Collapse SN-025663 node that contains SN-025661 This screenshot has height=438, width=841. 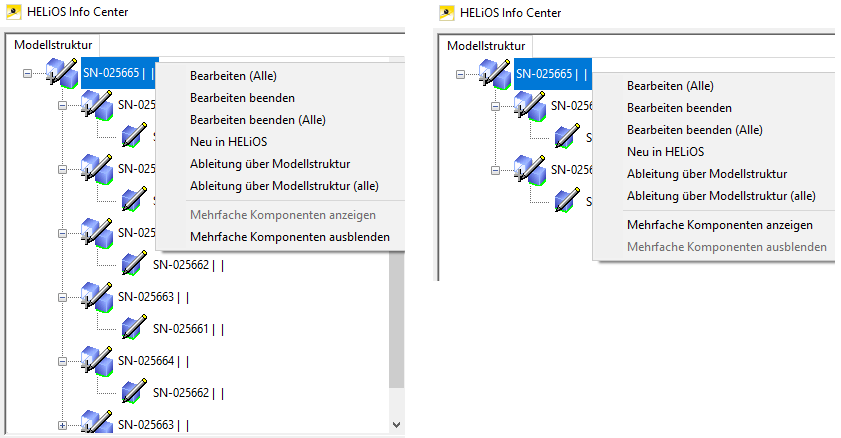pyautogui.click(x=62, y=297)
